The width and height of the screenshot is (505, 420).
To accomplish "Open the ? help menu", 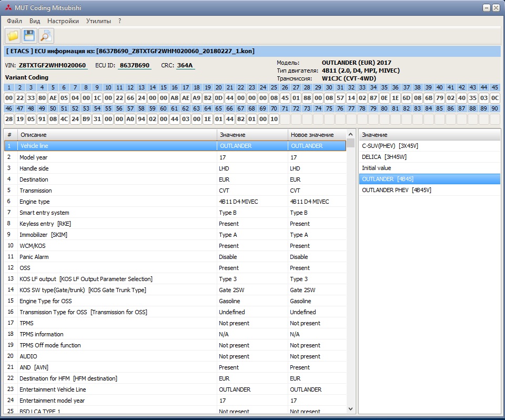I will (120, 21).
